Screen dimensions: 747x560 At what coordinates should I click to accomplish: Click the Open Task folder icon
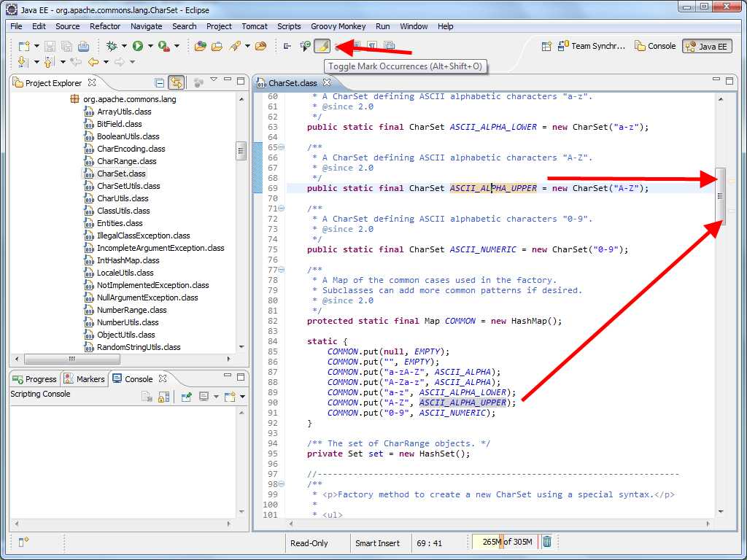(217, 46)
